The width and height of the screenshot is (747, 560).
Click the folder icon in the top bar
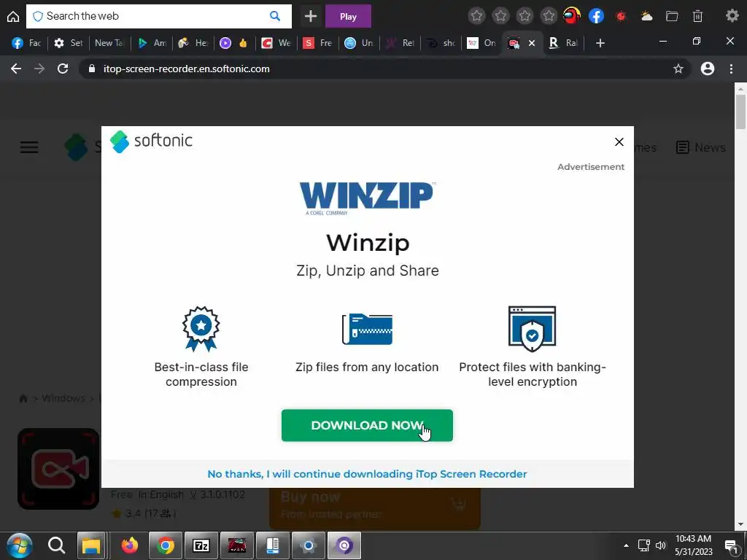pos(672,16)
